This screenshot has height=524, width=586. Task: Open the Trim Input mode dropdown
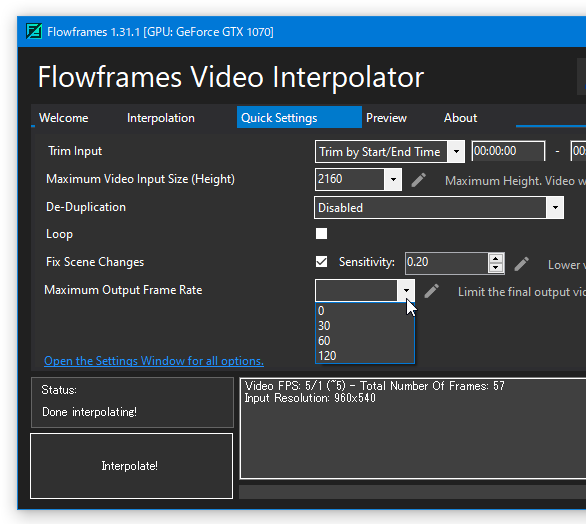[x=456, y=152]
